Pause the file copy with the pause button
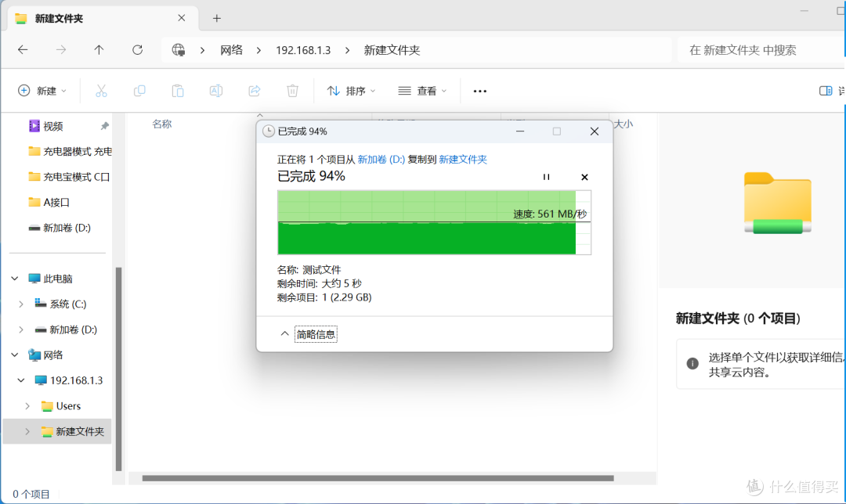This screenshot has width=846, height=504. pos(547,177)
